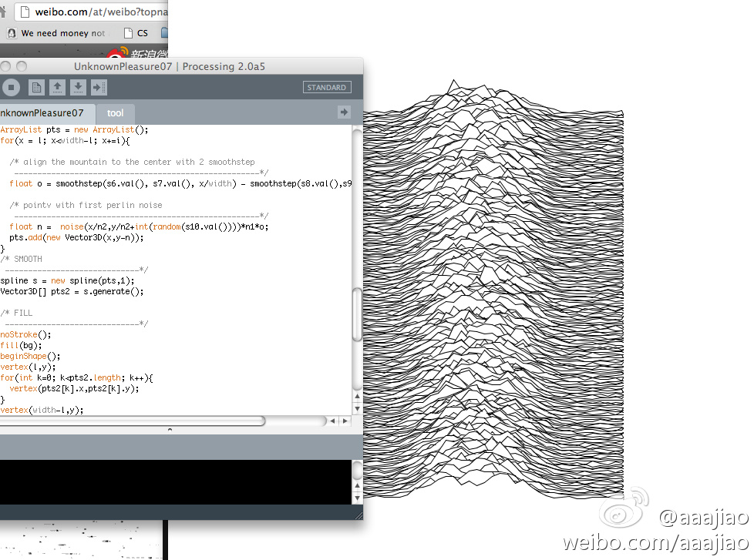Click the editor horizontal scroll left arrow
This screenshot has height=560, width=754.
click(332, 421)
